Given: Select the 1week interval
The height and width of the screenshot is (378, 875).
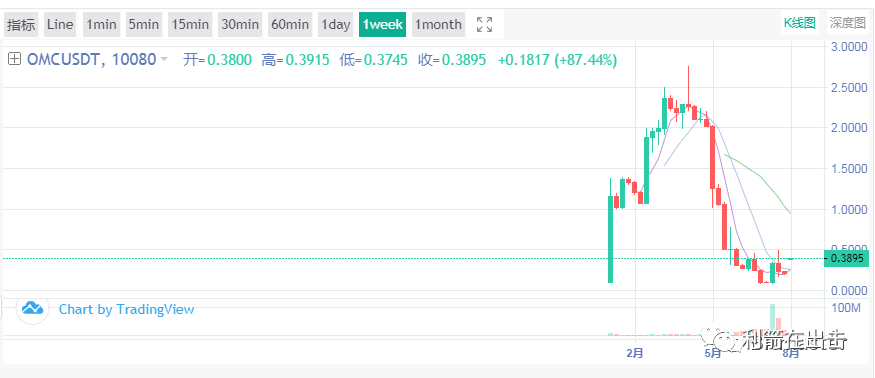Looking at the screenshot, I should tap(382, 25).
